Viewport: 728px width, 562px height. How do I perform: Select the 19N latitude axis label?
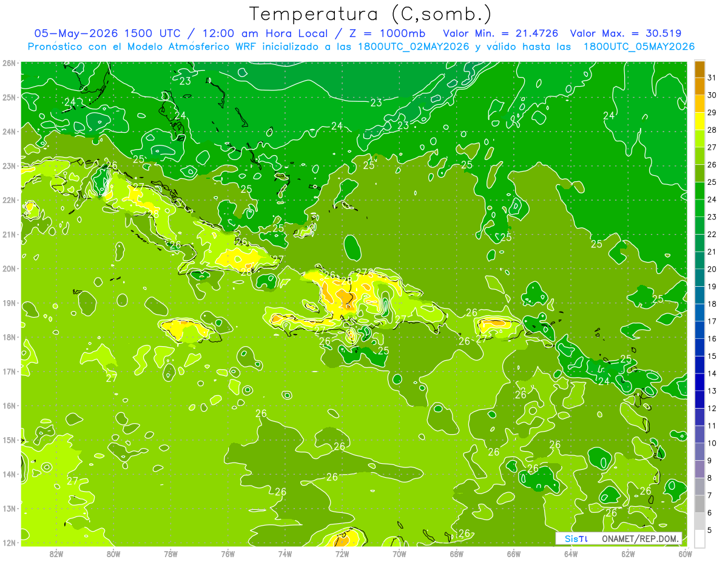coord(8,303)
